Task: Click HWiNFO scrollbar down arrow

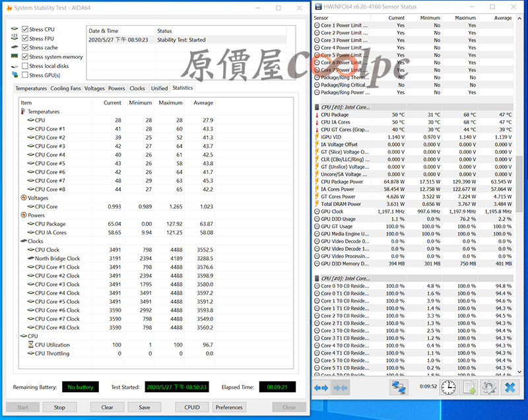Action: coord(519,372)
